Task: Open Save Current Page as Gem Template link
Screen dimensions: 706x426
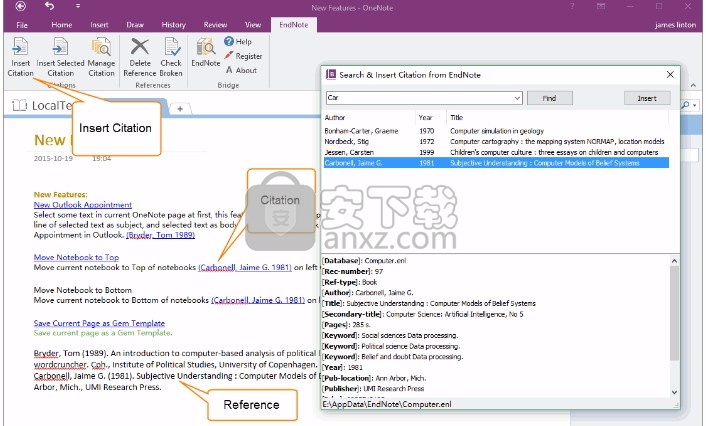Action: (99, 323)
